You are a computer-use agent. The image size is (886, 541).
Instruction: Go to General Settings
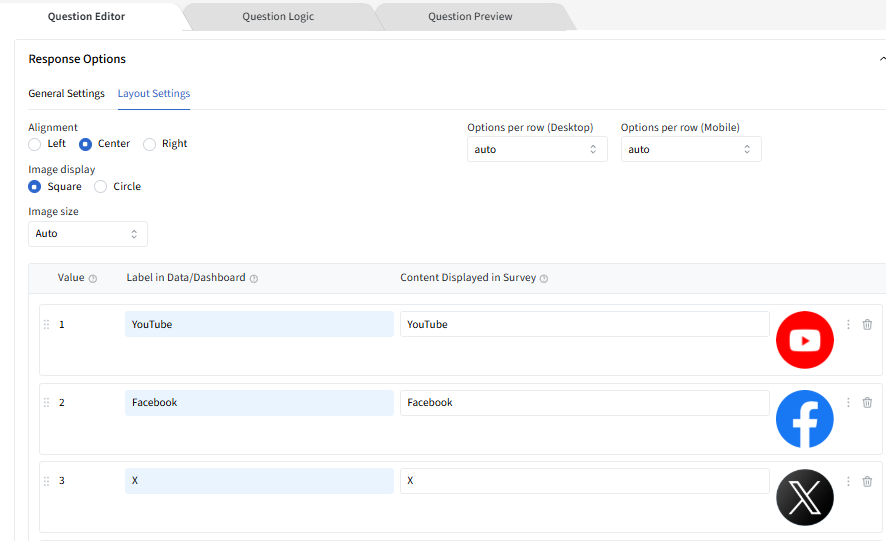[x=66, y=94]
